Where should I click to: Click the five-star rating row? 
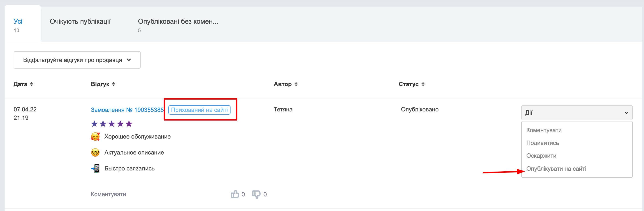(x=112, y=124)
